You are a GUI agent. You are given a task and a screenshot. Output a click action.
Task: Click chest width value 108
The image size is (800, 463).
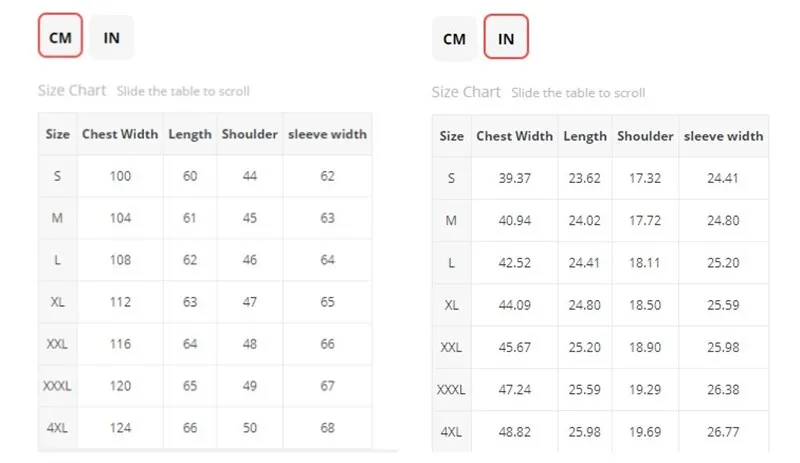coord(120,260)
